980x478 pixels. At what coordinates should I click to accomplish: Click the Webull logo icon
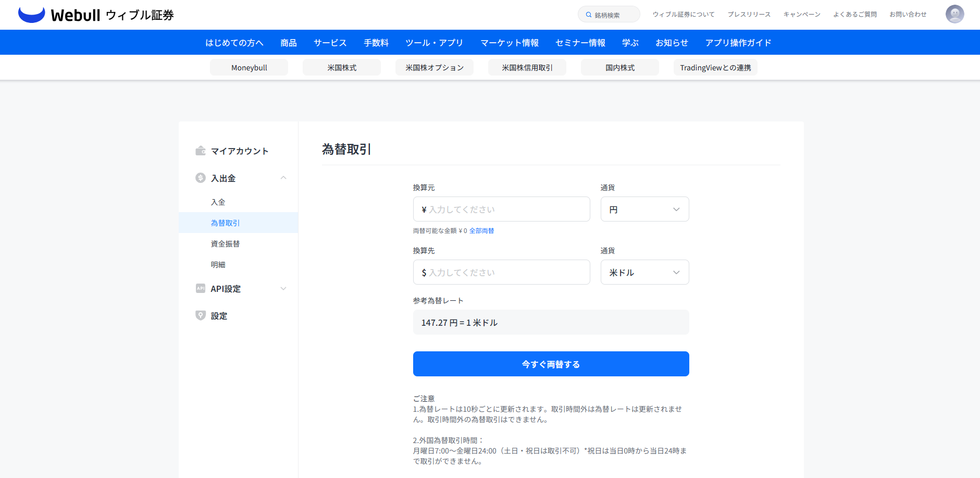31,15
